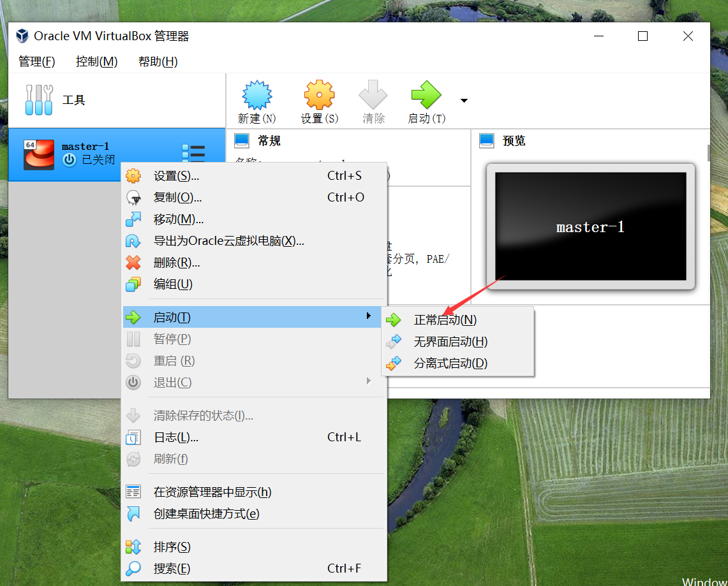Click the red X icon beside 删除(R)...
This screenshot has width=728, height=586.
(133, 263)
